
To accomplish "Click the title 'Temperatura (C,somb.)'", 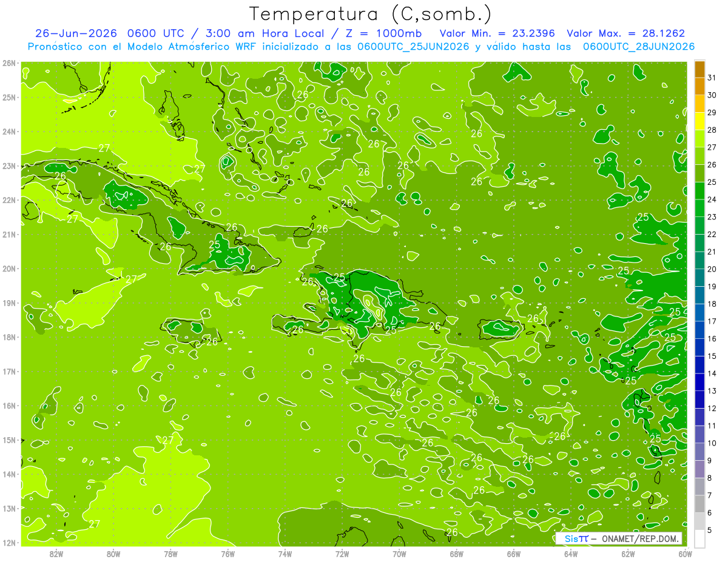I will [371, 14].
